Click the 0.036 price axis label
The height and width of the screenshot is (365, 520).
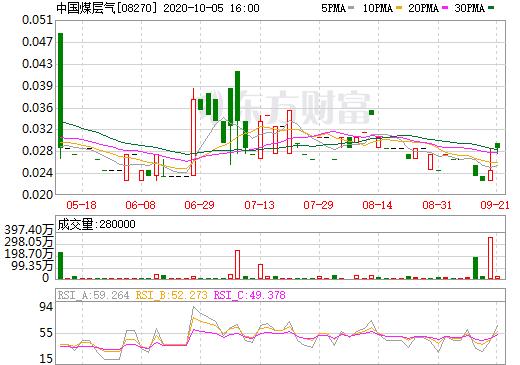[x=37, y=108]
